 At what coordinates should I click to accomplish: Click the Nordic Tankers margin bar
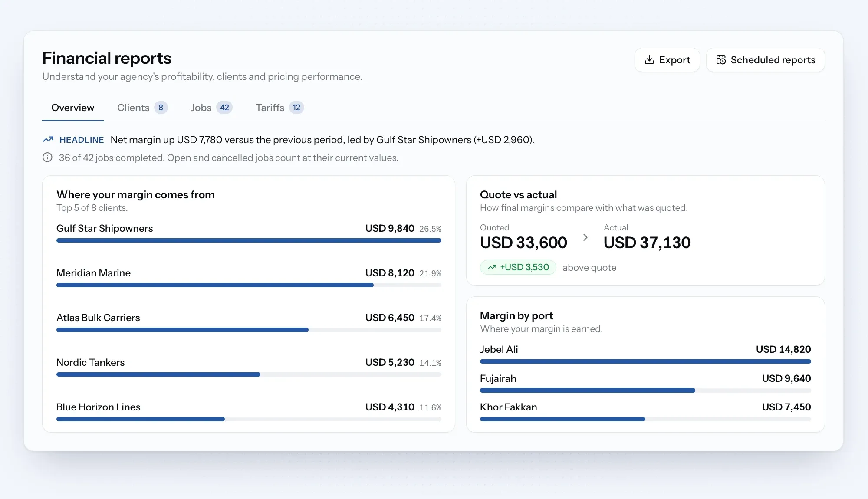pyautogui.click(x=249, y=374)
